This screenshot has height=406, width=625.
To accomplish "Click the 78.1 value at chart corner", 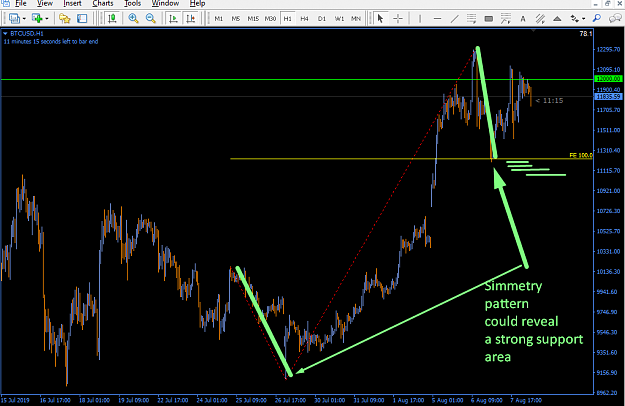I will click(x=586, y=34).
